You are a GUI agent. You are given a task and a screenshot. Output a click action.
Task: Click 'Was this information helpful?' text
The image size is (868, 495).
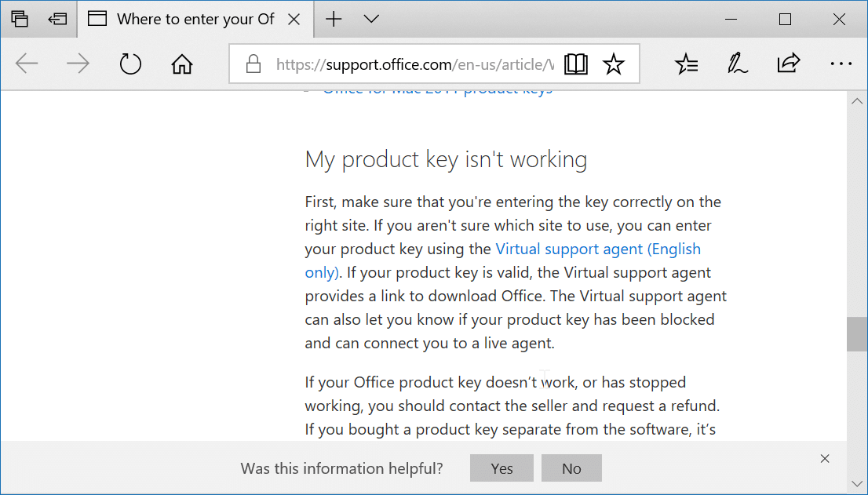(341, 468)
